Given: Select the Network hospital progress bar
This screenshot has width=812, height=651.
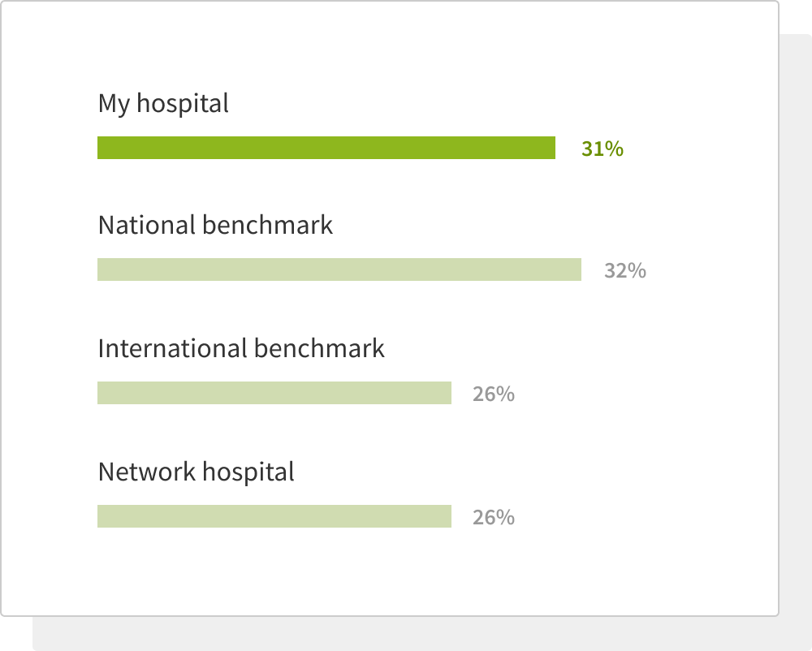Looking at the screenshot, I should 274,516.
